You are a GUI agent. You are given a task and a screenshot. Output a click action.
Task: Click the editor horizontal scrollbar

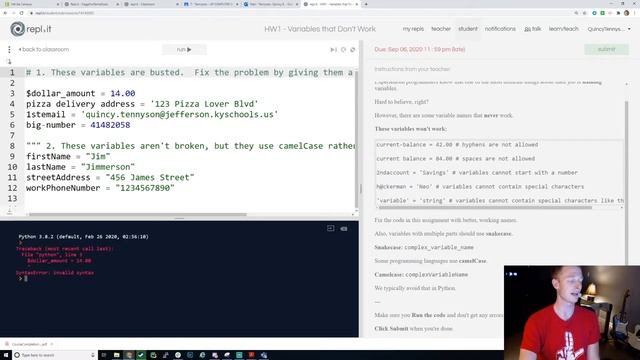coord(138,214)
